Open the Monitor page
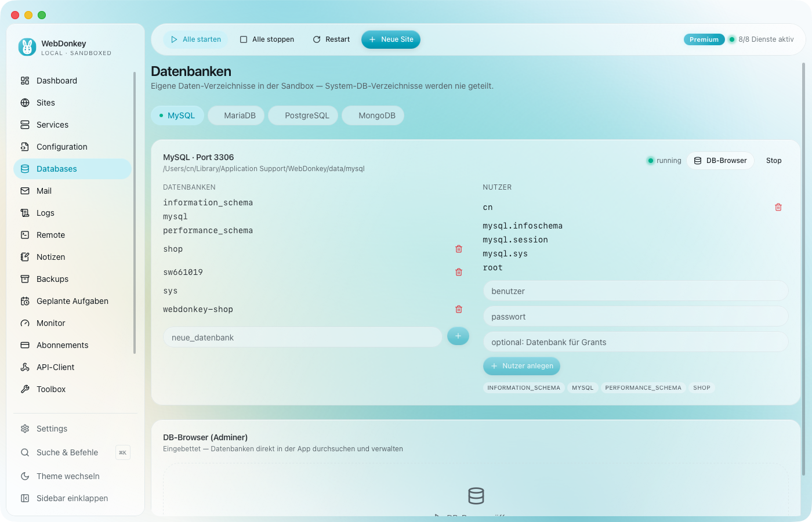The image size is (812, 522). point(73,323)
